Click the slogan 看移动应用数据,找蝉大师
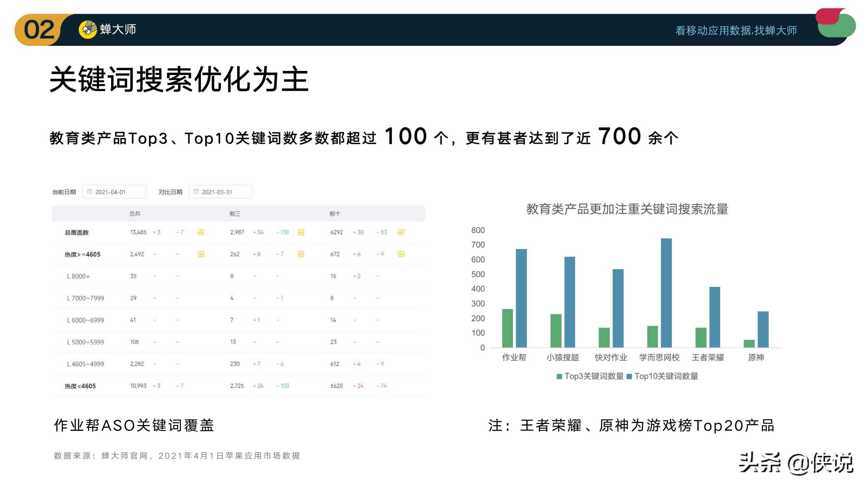Viewport: 868px width, 488px height. [736, 30]
